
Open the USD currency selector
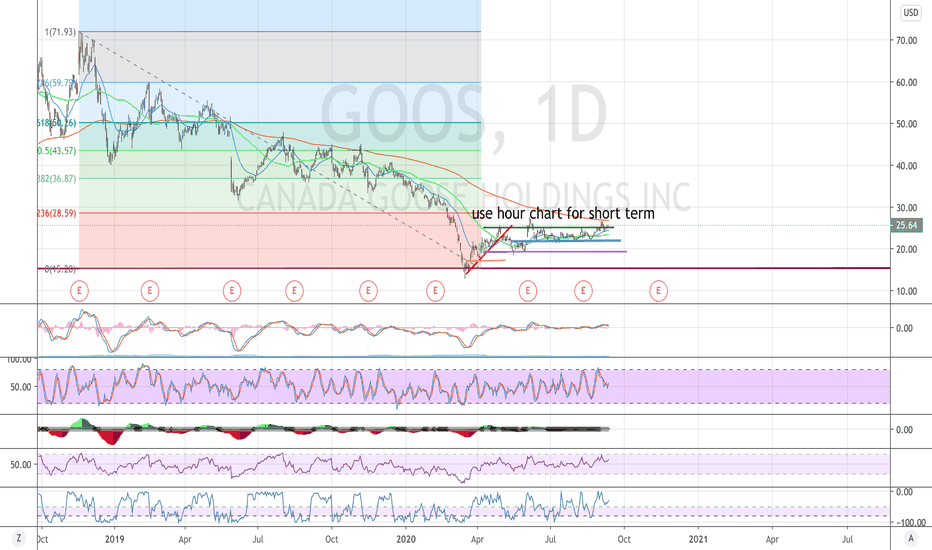point(911,12)
